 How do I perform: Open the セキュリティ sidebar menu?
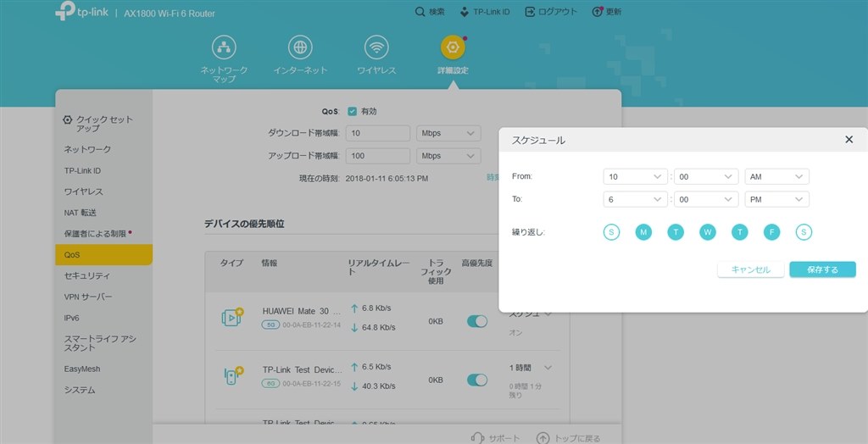[87, 275]
